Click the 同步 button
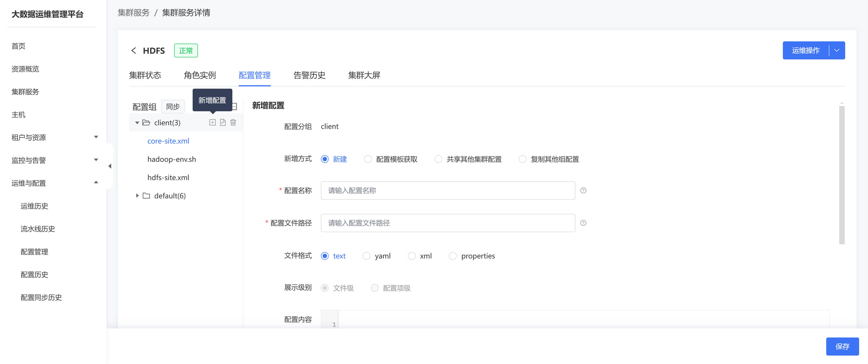Screen dimensions: 868x364 pos(173,107)
